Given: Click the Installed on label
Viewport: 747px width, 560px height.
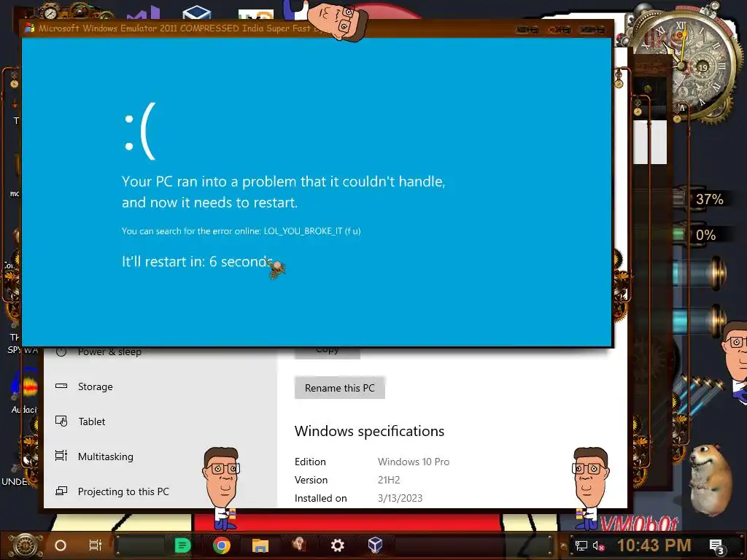Looking at the screenshot, I should pos(321,498).
